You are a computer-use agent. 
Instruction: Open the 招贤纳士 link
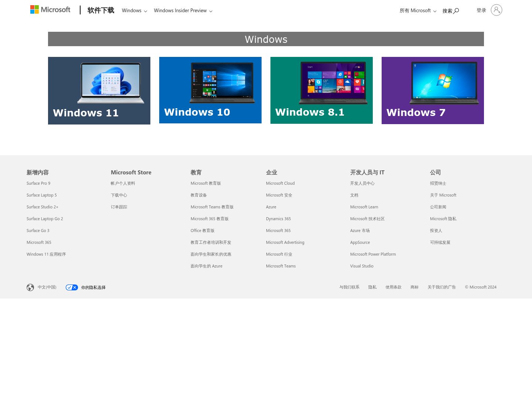point(438,183)
